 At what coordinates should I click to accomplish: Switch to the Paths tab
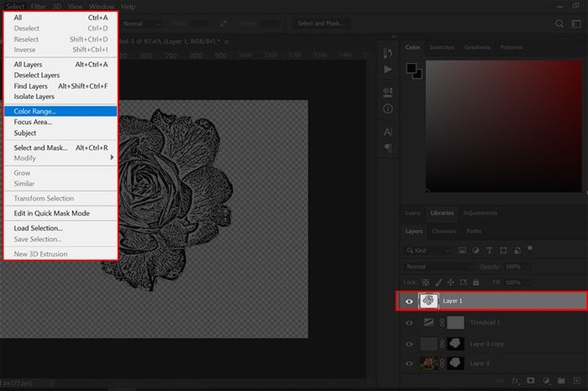[474, 231]
